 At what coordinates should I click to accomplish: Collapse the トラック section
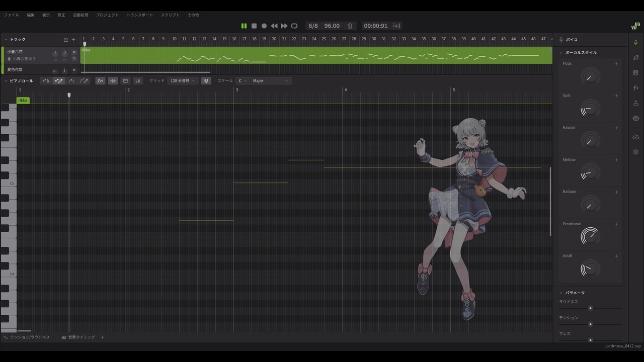pos(6,39)
